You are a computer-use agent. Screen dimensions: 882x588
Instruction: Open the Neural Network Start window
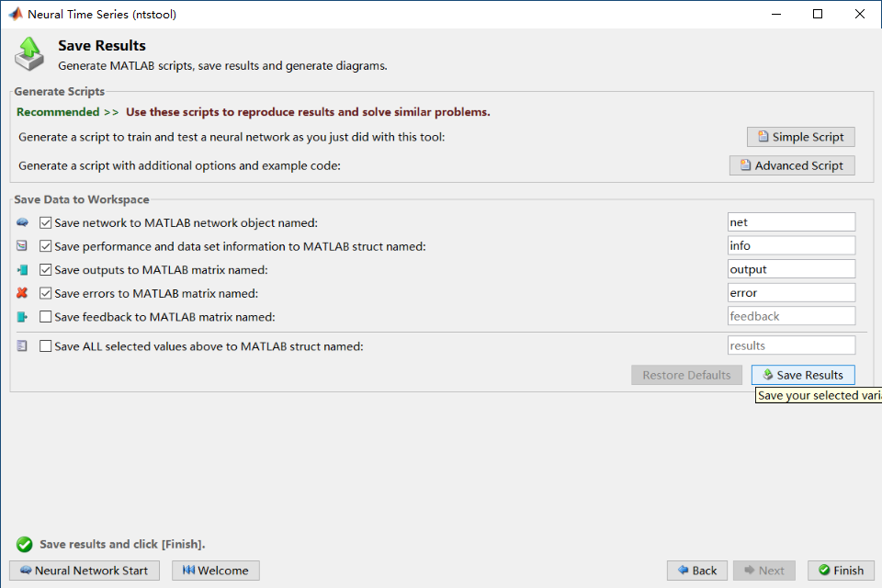pos(84,571)
